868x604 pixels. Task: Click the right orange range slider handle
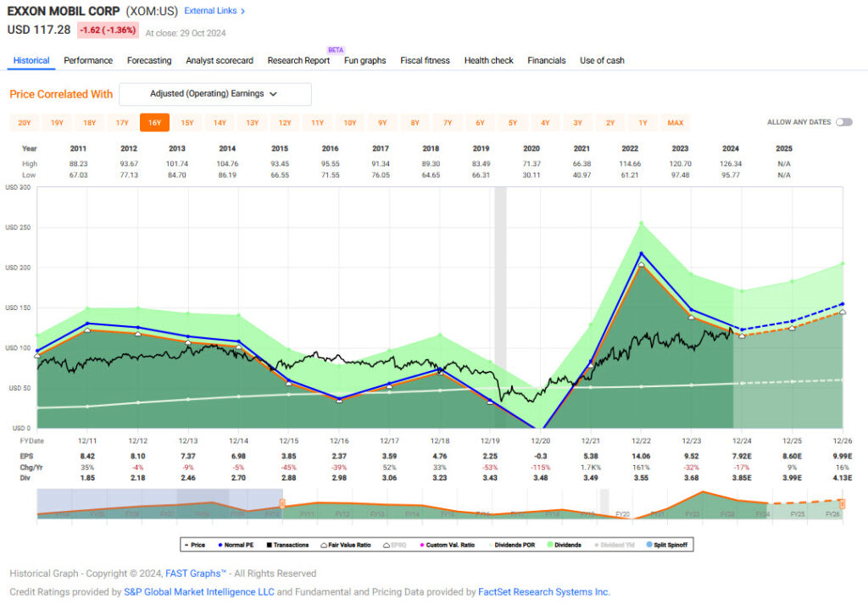click(x=842, y=504)
